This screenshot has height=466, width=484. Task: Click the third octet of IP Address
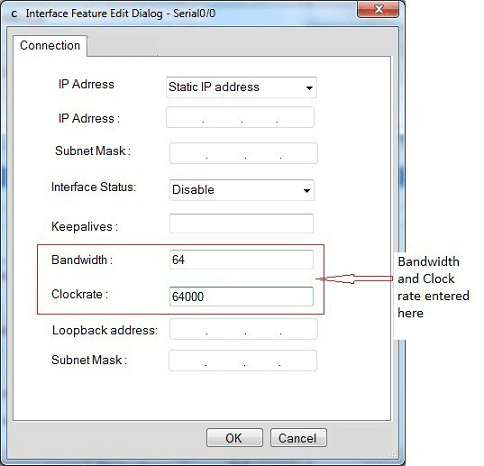click(x=259, y=117)
